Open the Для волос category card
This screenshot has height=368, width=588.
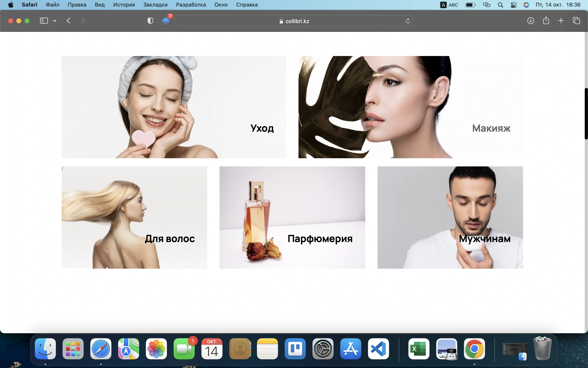coord(134,217)
